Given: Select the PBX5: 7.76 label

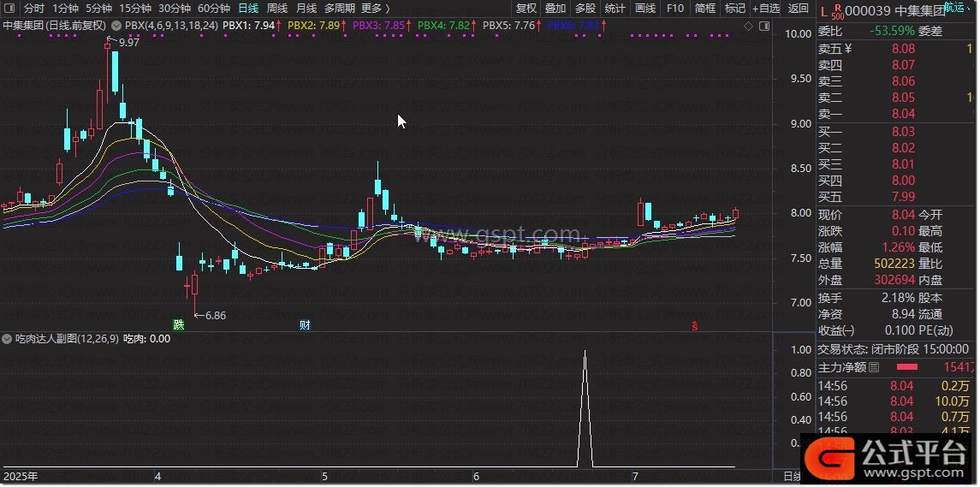Looking at the screenshot, I should (x=509, y=27).
